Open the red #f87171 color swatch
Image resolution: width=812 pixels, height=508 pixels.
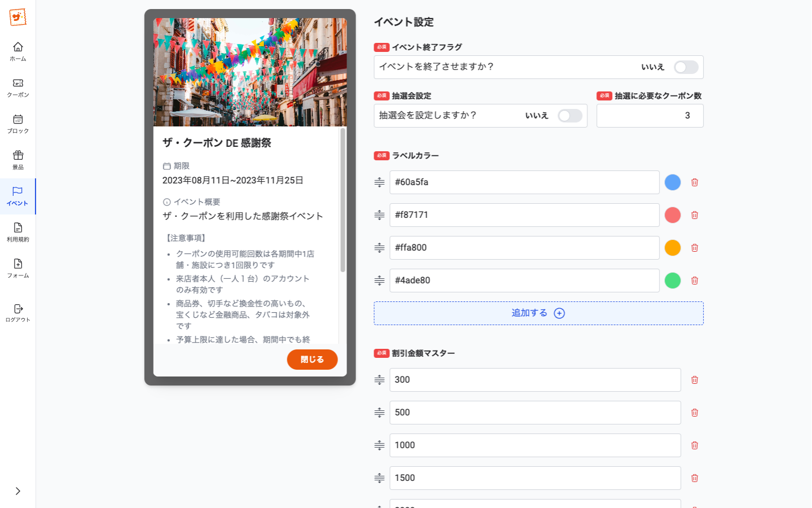pyautogui.click(x=673, y=215)
